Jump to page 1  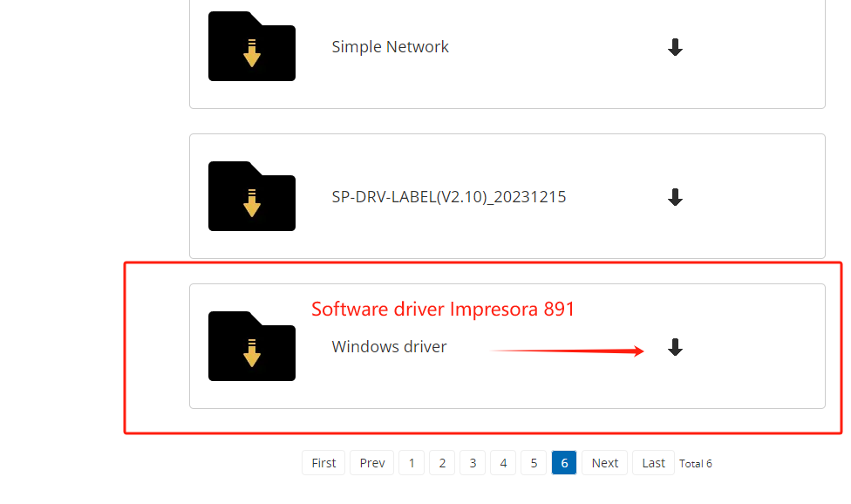(412, 463)
